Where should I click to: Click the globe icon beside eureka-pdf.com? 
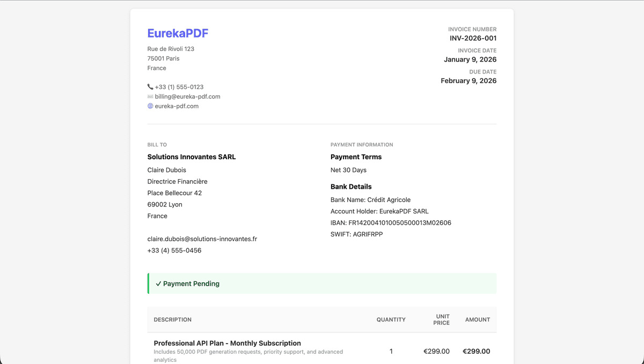click(x=150, y=106)
